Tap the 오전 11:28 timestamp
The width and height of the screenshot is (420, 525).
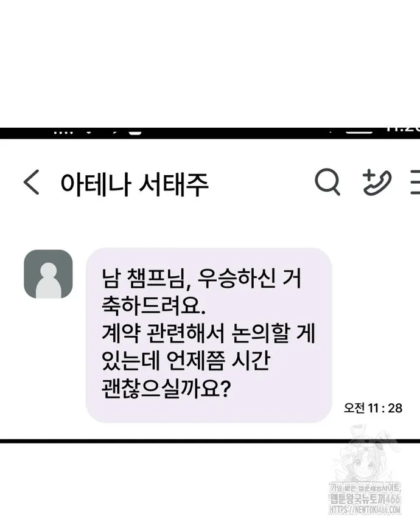tap(373, 408)
